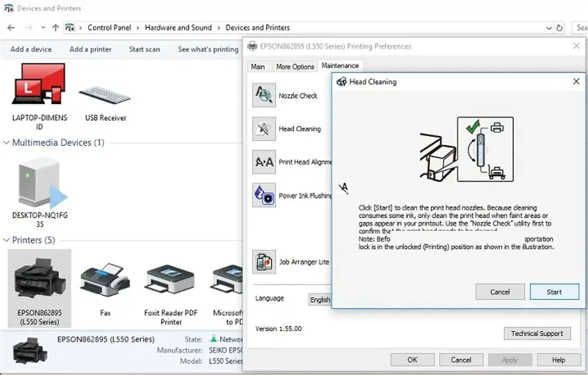Click the Head Cleaning dialog title icon
588x375 pixels.
[x=341, y=82]
